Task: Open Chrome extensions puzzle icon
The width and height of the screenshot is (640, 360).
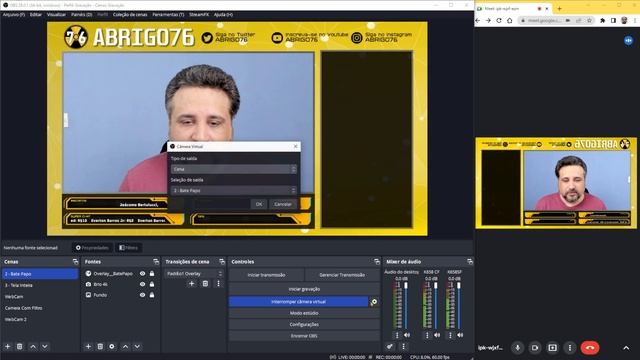Action: pyautogui.click(x=602, y=20)
